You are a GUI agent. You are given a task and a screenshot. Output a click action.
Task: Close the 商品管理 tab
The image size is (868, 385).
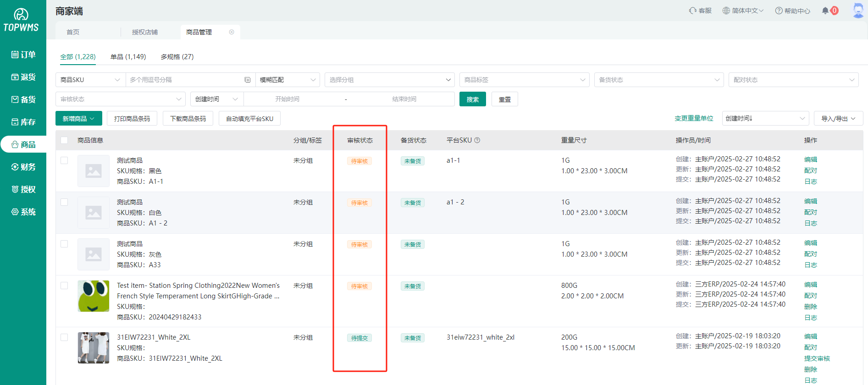(232, 32)
